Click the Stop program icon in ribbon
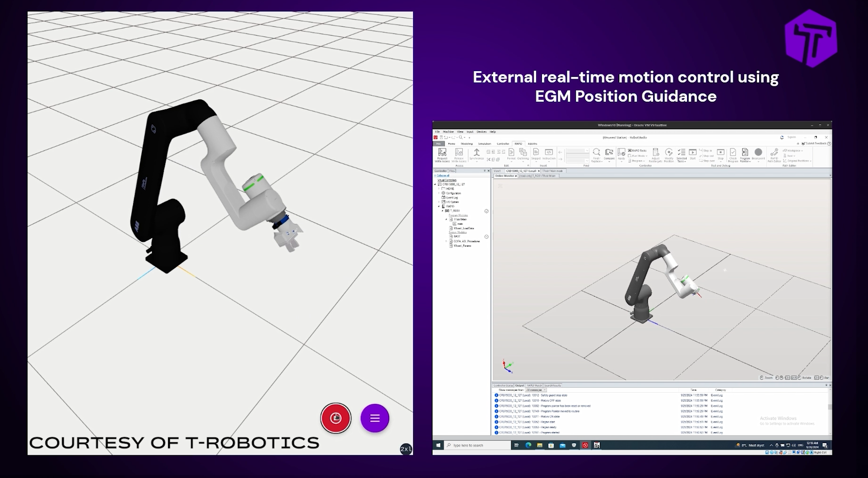The image size is (868, 478). pos(720,155)
